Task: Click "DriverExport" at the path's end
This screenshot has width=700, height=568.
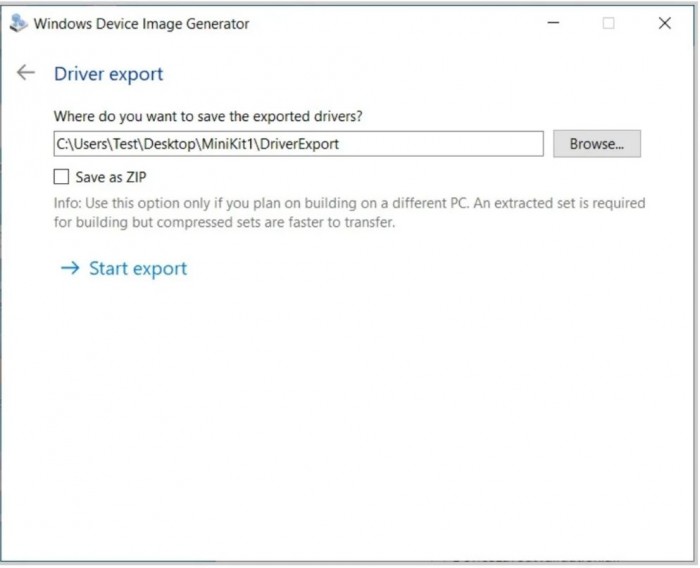Action: pos(299,144)
